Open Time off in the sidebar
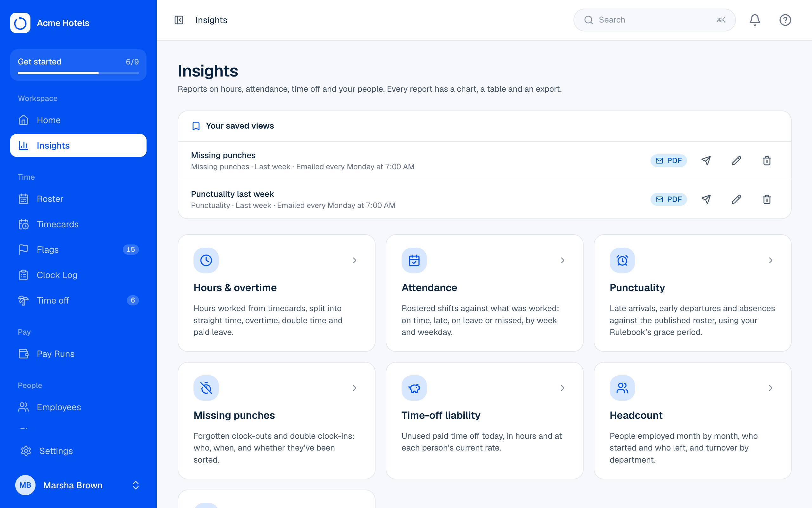Image resolution: width=812 pixels, height=508 pixels. coord(78,300)
